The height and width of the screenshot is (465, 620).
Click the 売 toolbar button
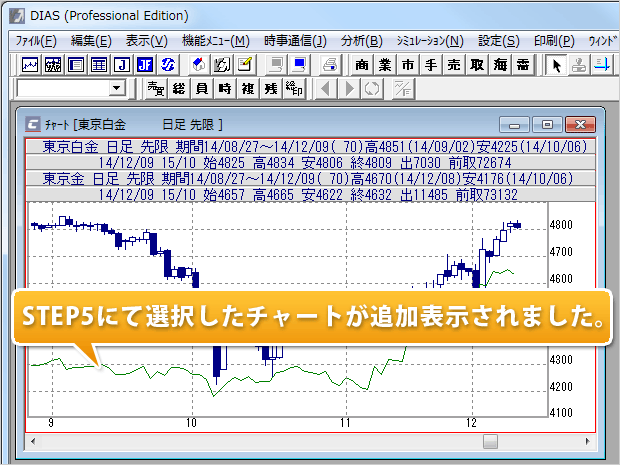pyautogui.click(x=454, y=65)
